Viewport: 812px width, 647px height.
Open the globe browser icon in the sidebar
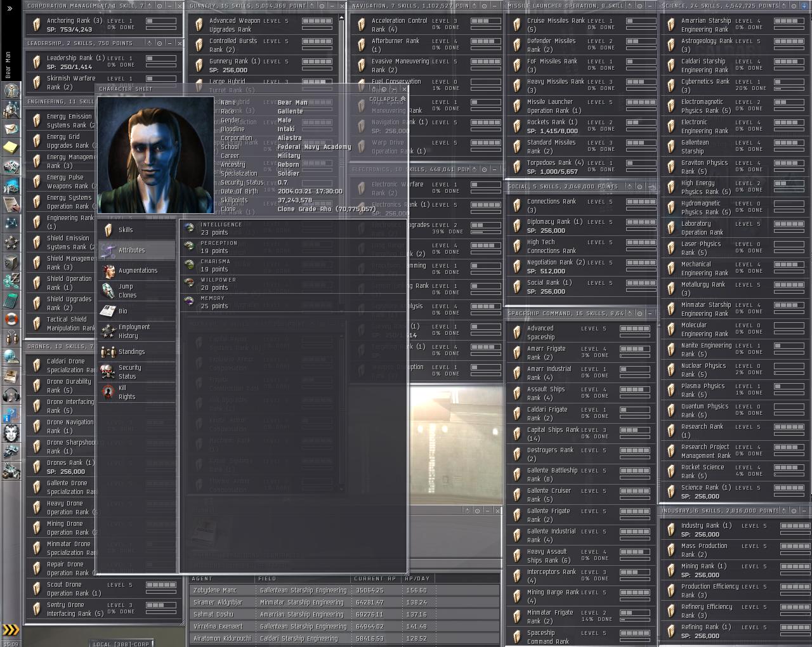pyautogui.click(x=11, y=357)
